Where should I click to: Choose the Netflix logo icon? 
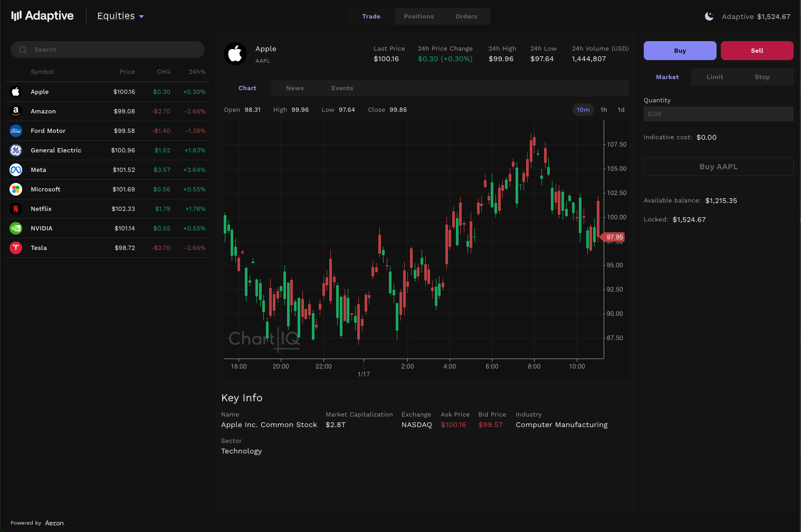(x=16, y=209)
